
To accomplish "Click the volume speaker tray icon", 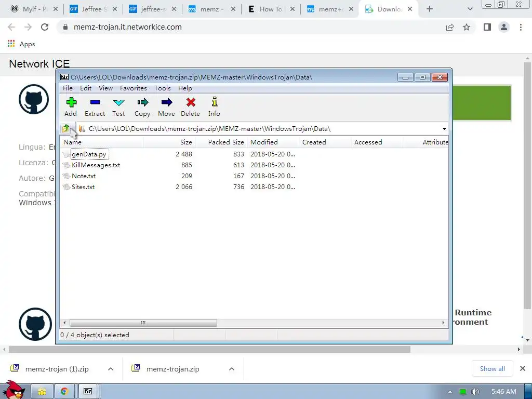I will pyautogui.click(x=475, y=392).
